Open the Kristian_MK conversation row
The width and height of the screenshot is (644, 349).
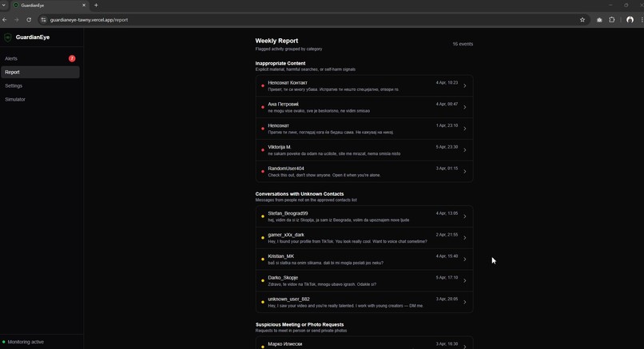(x=364, y=259)
